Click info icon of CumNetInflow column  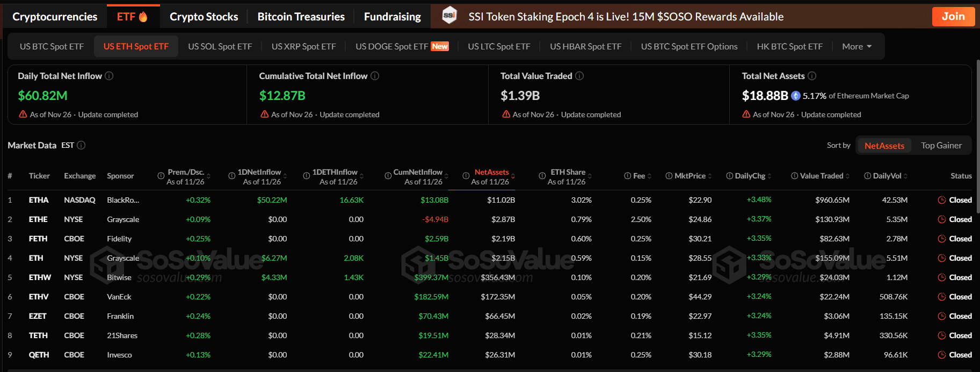coord(388,176)
